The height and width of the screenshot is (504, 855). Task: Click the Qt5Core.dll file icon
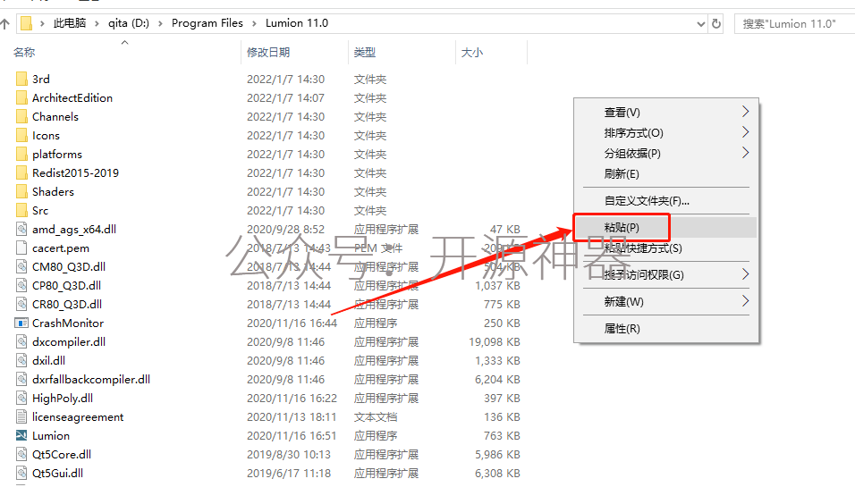[x=21, y=455]
